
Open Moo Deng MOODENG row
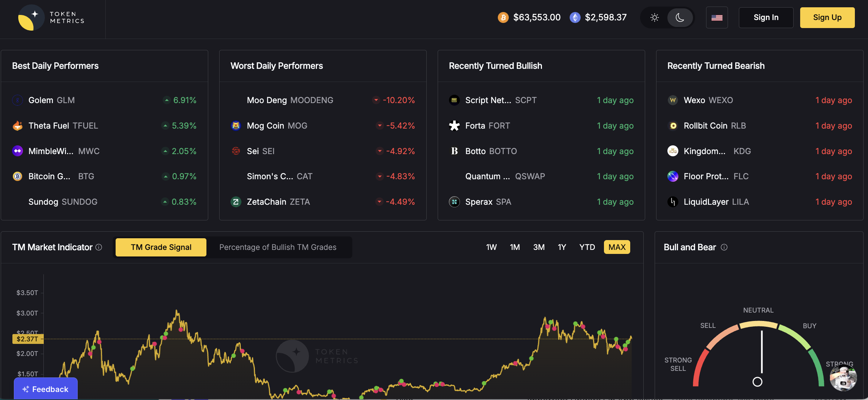click(323, 100)
